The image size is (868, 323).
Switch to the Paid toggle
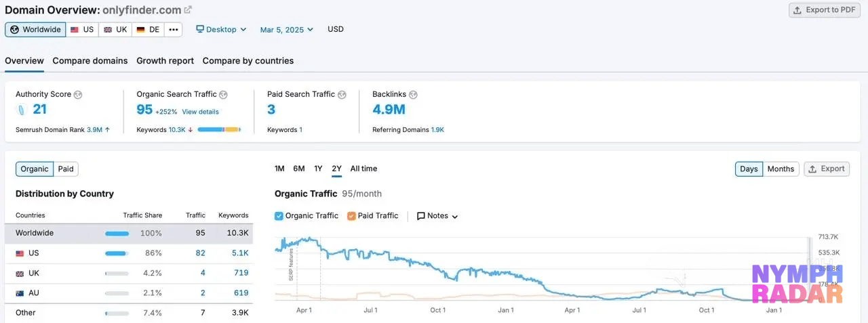pos(66,169)
